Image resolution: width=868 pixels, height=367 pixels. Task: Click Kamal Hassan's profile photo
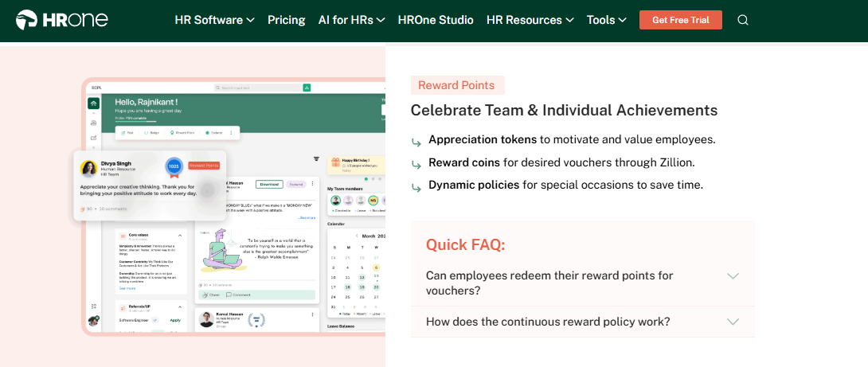click(x=206, y=319)
